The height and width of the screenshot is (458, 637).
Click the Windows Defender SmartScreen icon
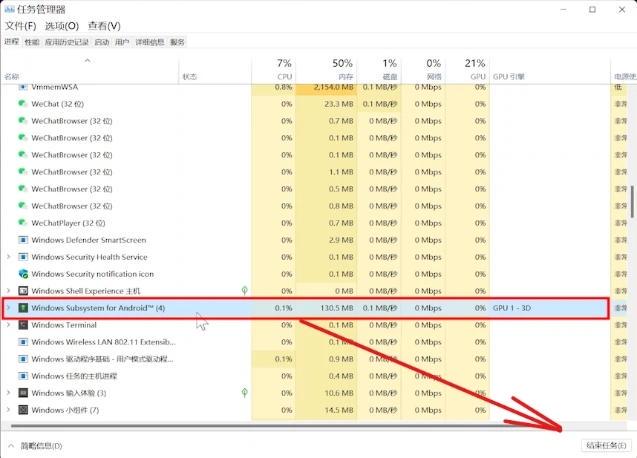(x=23, y=240)
